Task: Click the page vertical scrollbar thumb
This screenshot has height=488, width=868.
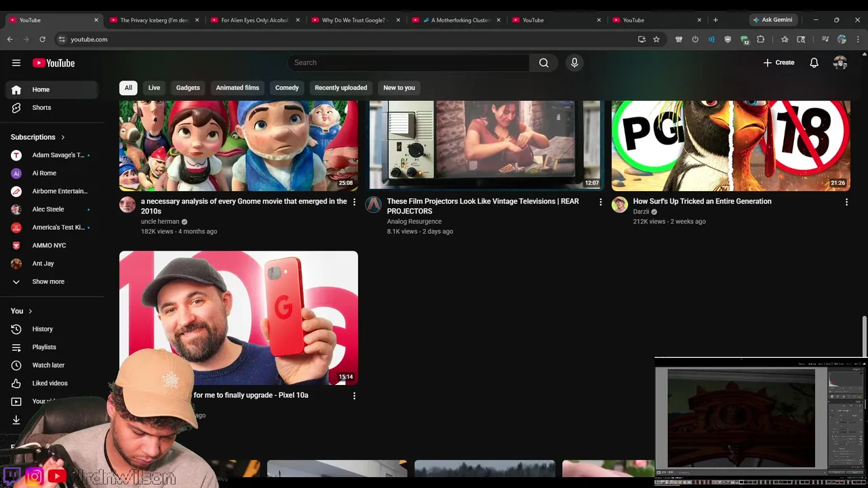Action: [864, 335]
